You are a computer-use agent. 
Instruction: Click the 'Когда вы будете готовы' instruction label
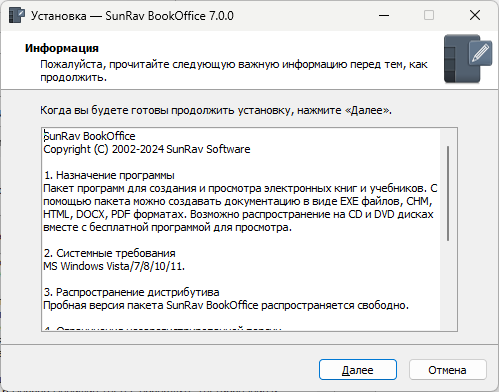click(x=216, y=110)
